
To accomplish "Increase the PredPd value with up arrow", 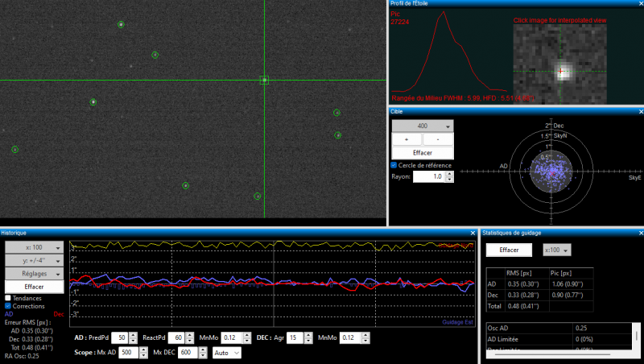I will click(133, 335).
